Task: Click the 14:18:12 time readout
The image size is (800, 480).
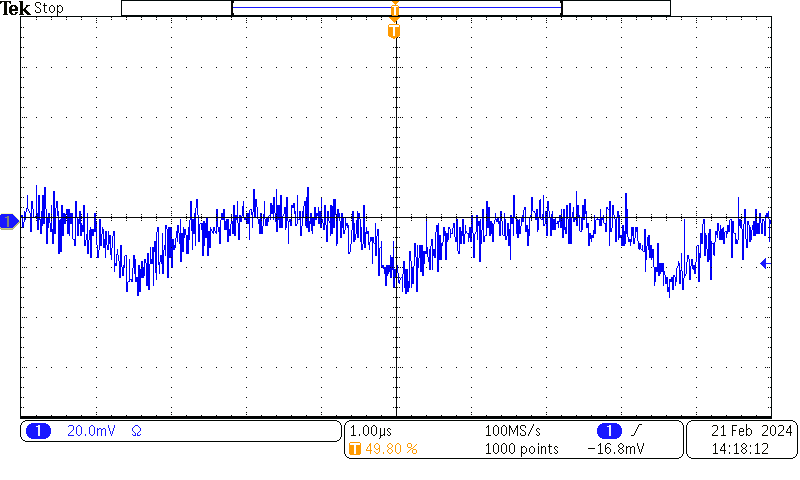Action: click(740, 449)
